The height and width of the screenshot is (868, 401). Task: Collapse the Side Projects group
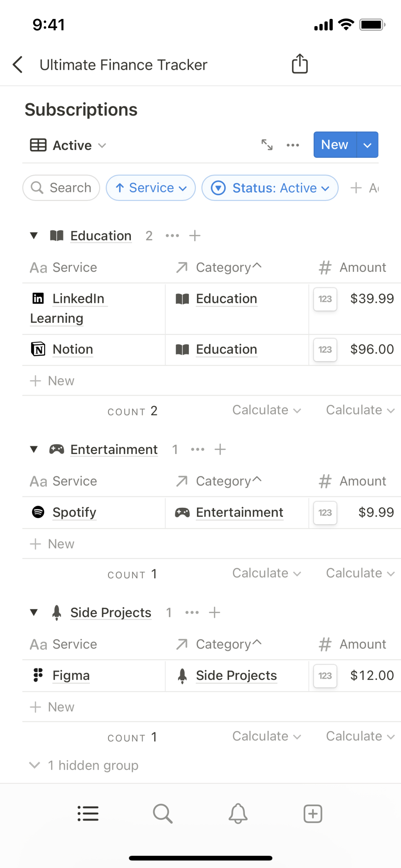pos(34,613)
